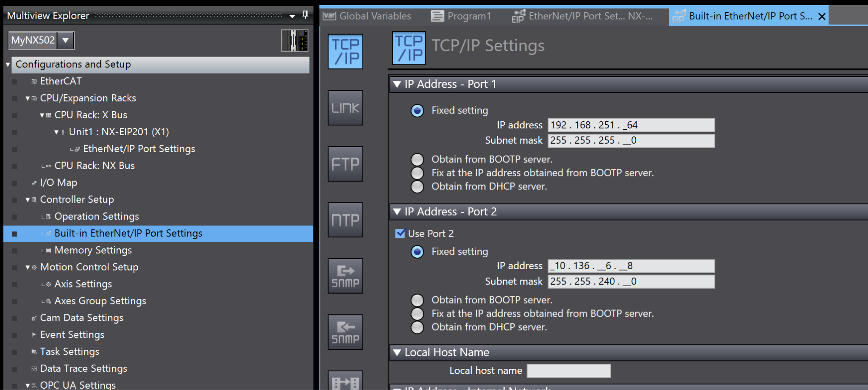The image size is (868, 390).
Task: Collapse the CPU/Expansion Racks node
Action: [x=28, y=98]
